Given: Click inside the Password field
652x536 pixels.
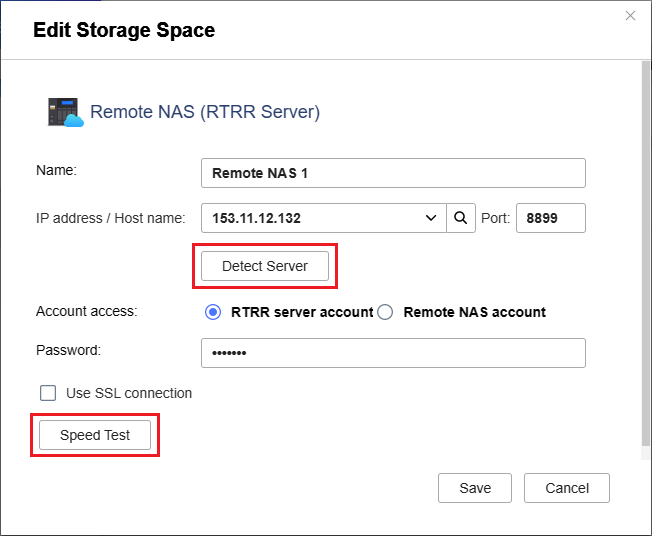Looking at the screenshot, I should 392,353.
